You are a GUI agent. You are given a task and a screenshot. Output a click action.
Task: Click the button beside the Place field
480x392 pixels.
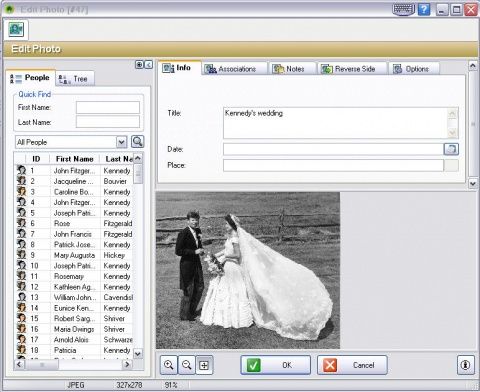(451, 165)
